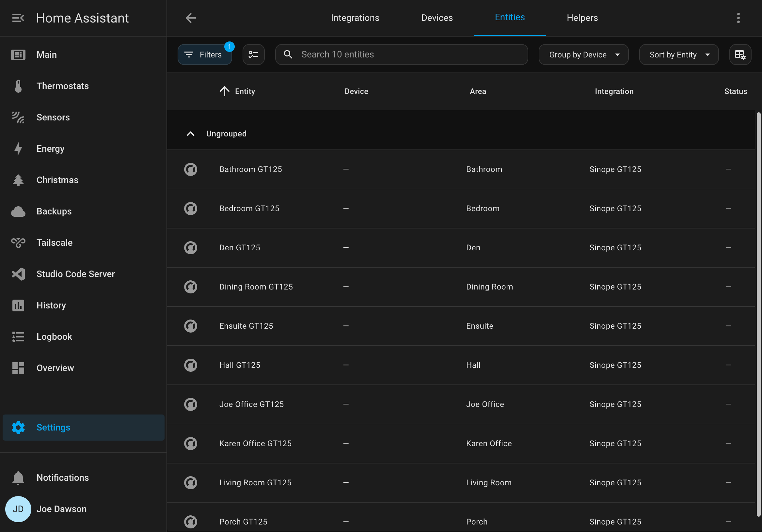
Task: Click the Karen Office area cell
Action: [x=488, y=444]
